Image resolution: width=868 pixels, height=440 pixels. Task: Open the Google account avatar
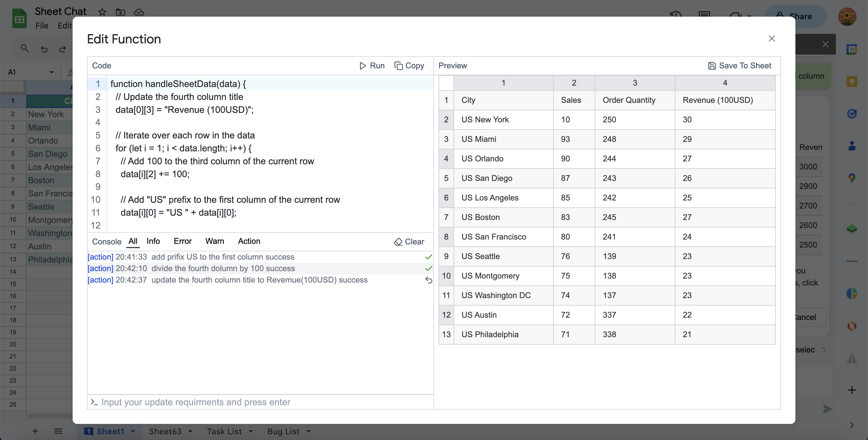click(x=847, y=16)
